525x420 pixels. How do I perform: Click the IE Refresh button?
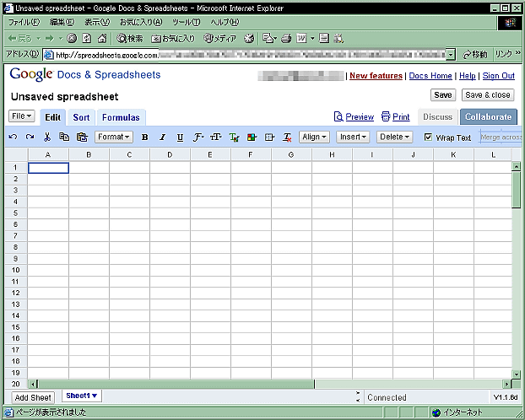(x=87, y=39)
